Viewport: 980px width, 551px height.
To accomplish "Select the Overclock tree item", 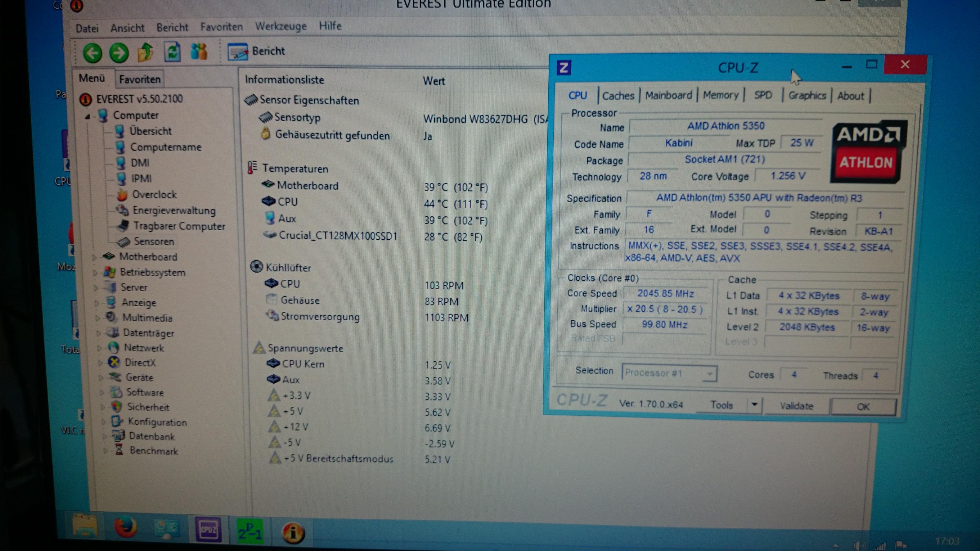I will pos(154,195).
